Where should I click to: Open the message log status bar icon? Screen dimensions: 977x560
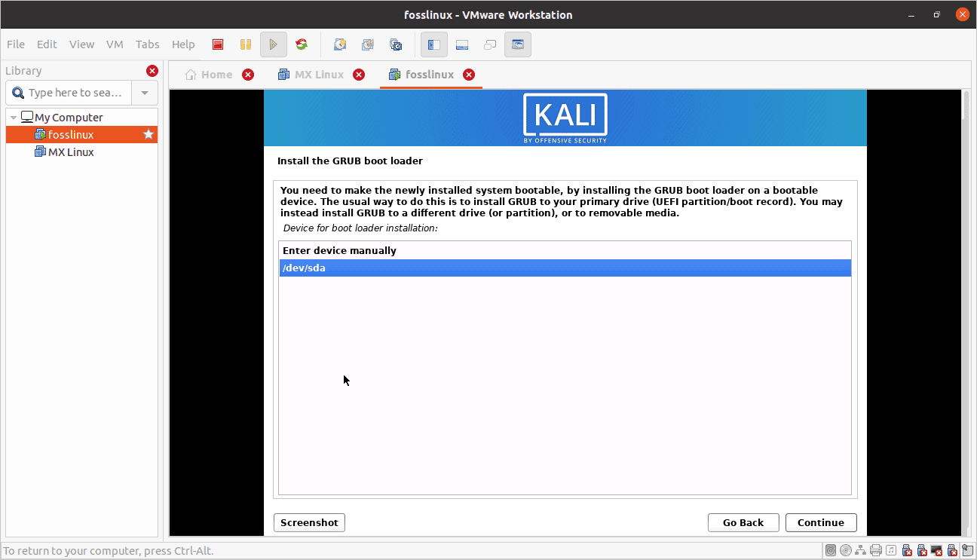(x=967, y=550)
